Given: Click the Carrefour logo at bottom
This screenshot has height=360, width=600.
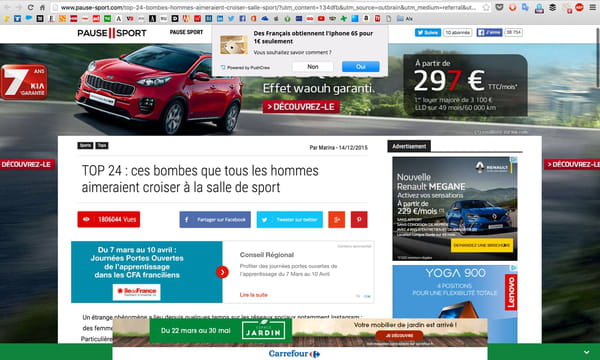Looking at the screenshot, I should [x=294, y=354].
